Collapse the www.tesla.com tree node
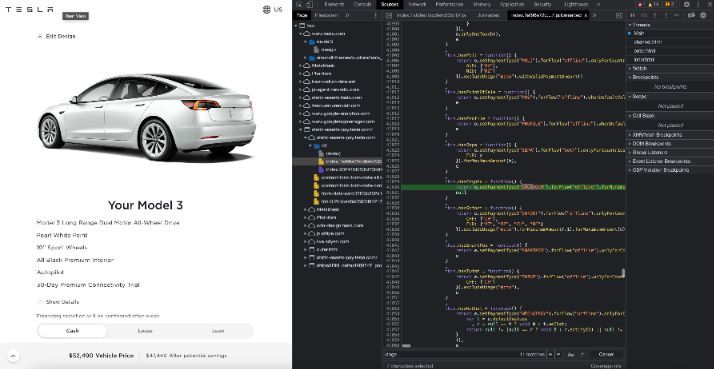Screen dimensions: 714x369 tap(301, 34)
